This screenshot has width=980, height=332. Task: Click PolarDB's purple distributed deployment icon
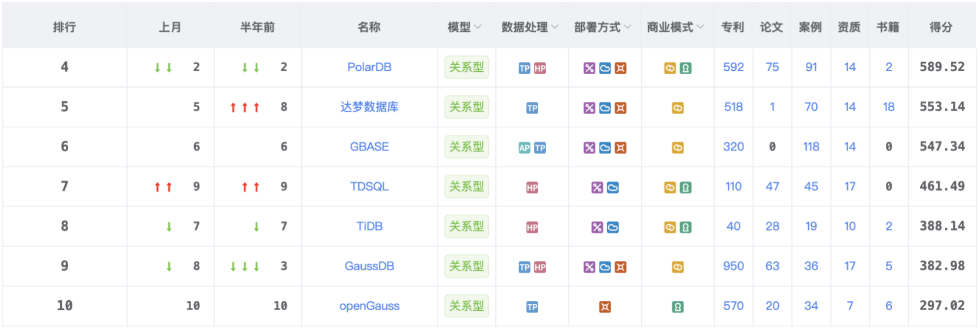pyautogui.click(x=589, y=68)
